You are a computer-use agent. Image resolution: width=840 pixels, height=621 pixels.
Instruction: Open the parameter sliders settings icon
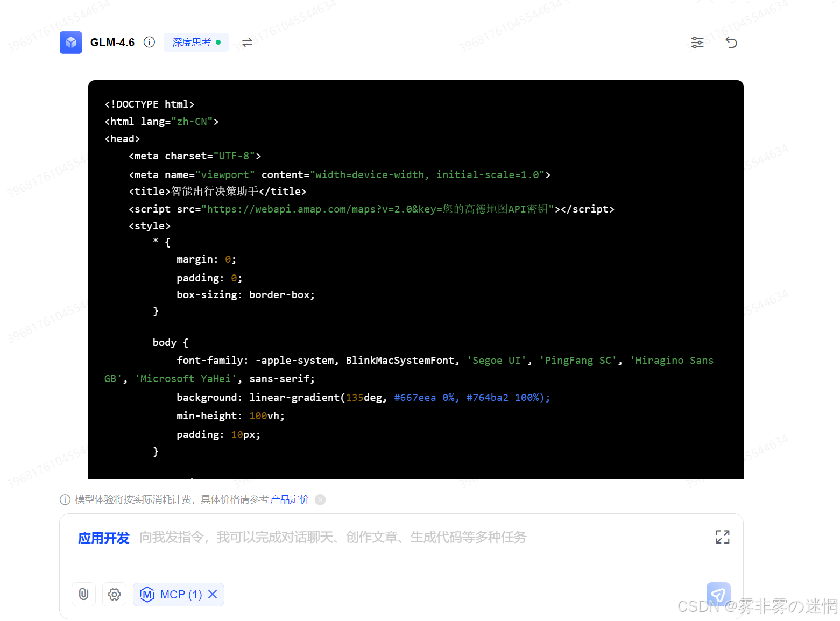pyautogui.click(x=697, y=43)
